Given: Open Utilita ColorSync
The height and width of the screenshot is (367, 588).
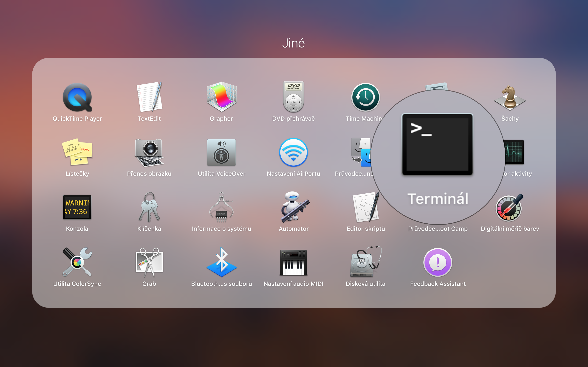Looking at the screenshot, I should 77,262.
